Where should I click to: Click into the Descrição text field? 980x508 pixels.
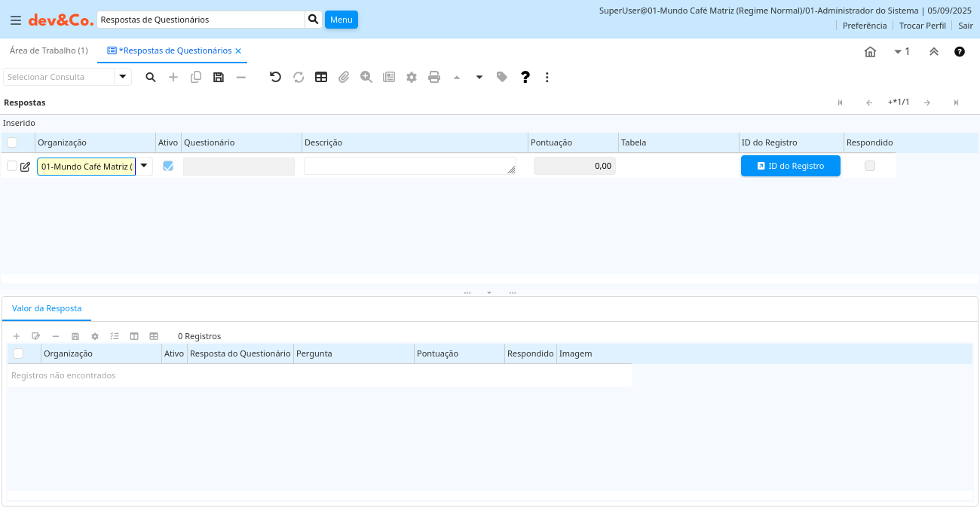click(x=409, y=166)
